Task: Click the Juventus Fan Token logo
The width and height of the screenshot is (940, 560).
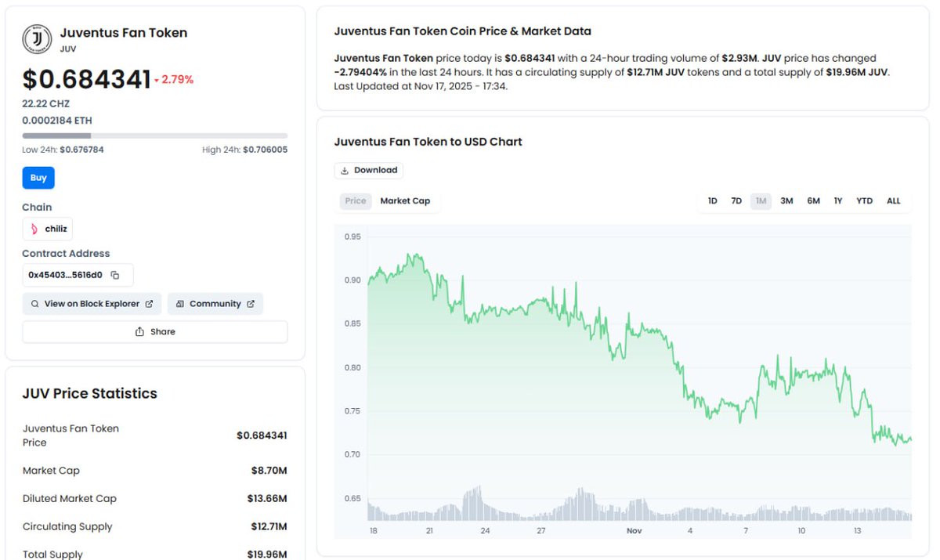Action: [x=37, y=38]
